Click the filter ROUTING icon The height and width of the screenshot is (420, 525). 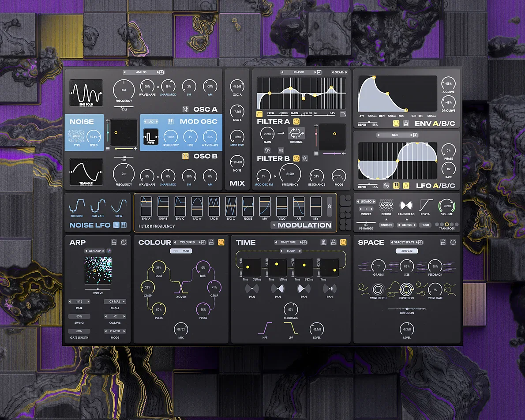[x=296, y=133]
